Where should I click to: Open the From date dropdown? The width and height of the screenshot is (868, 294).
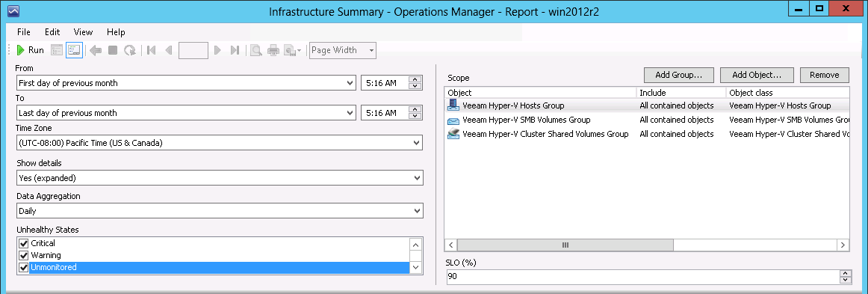(350, 83)
